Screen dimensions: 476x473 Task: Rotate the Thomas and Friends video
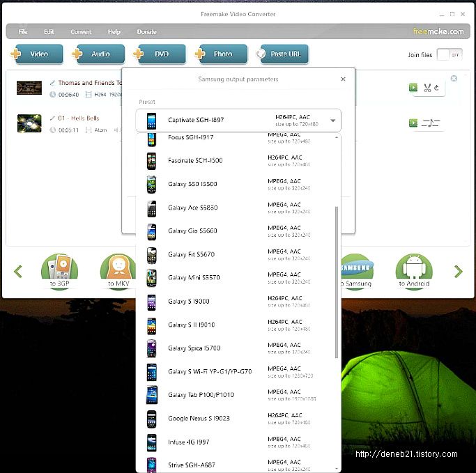coord(436,88)
